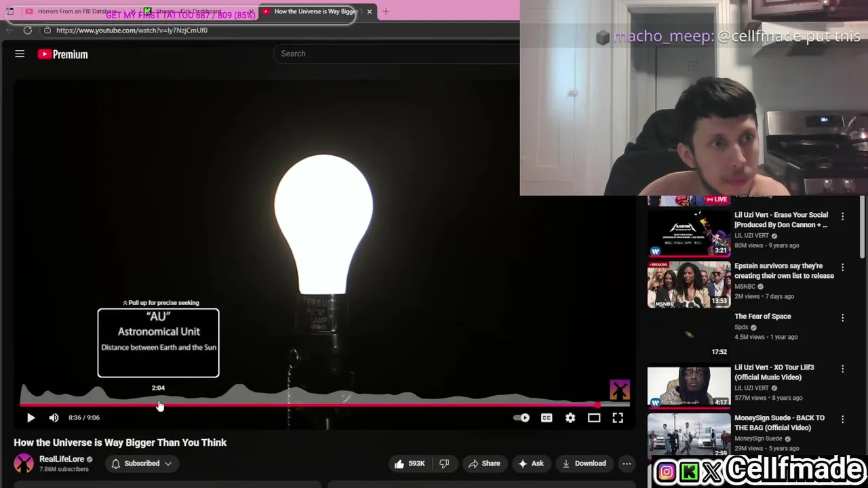Click the video title How the Universe
Image resolution: width=868 pixels, height=488 pixels.
coord(120,443)
